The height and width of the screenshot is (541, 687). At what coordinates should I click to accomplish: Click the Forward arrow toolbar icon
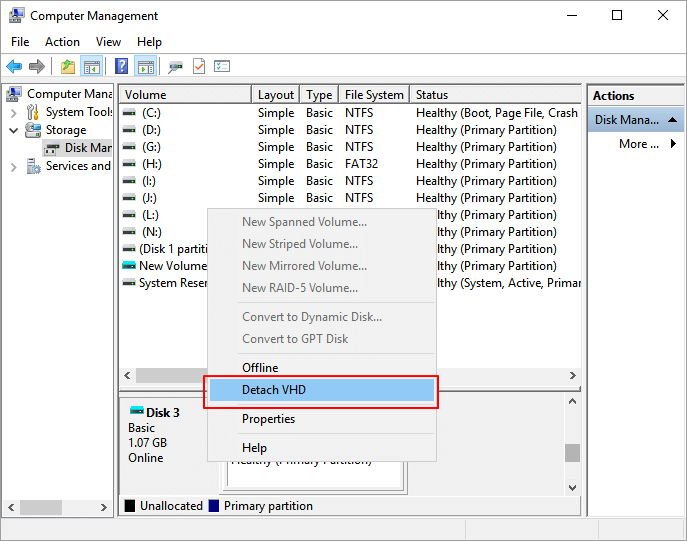37,66
